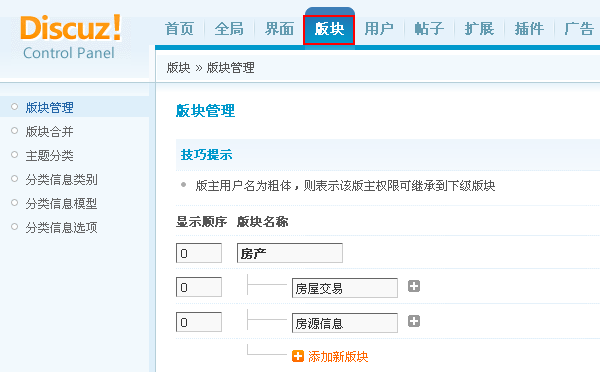
Task: Click the plus icon beside 房源信息
Action: pos(414,321)
